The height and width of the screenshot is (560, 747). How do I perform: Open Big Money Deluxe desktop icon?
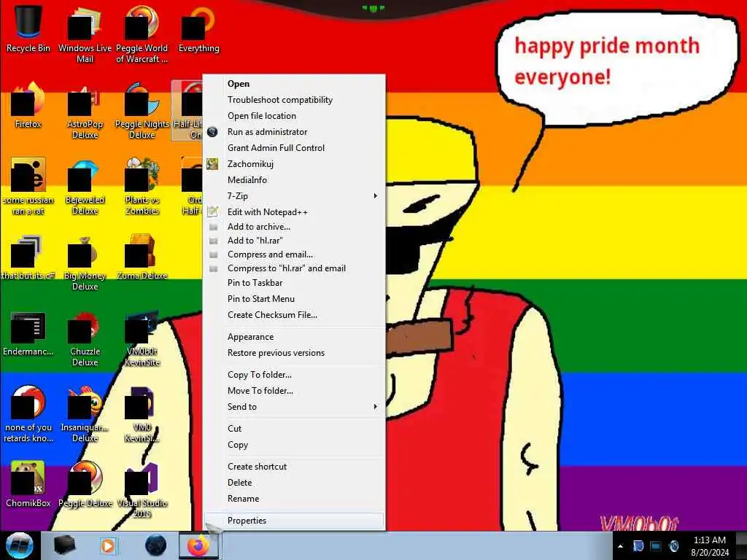coord(85,262)
